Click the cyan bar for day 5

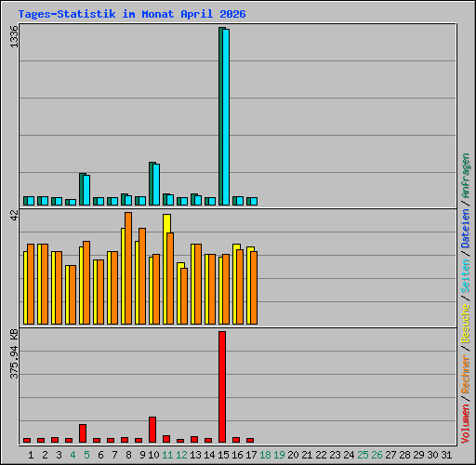tap(86, 190)
